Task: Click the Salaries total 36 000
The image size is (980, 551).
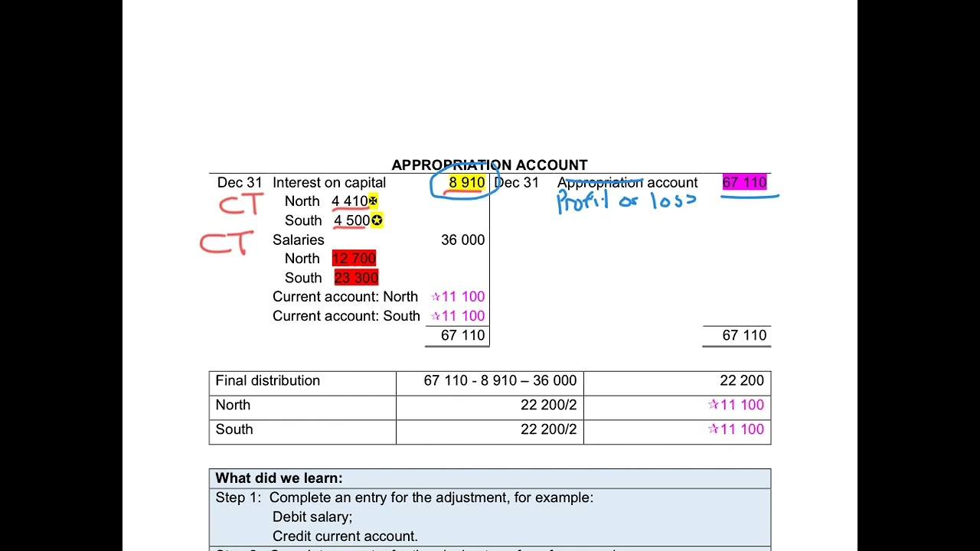Action: tap(462, 240)
